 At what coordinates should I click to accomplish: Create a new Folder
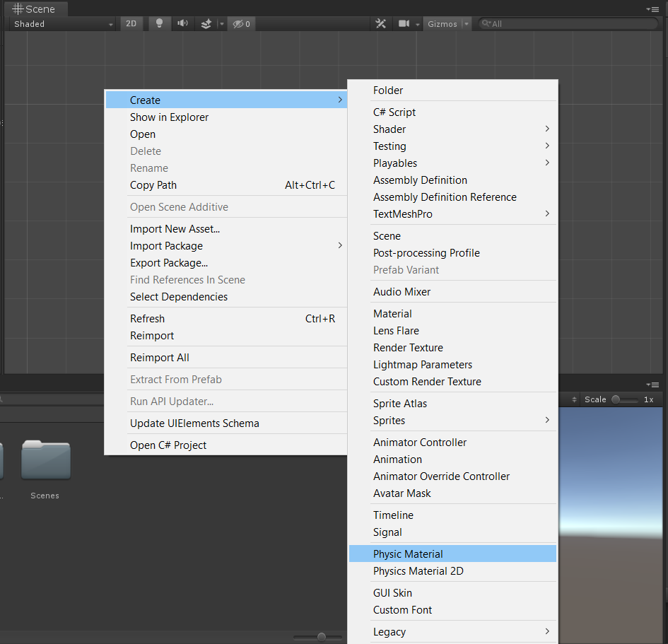click(452, 90)
